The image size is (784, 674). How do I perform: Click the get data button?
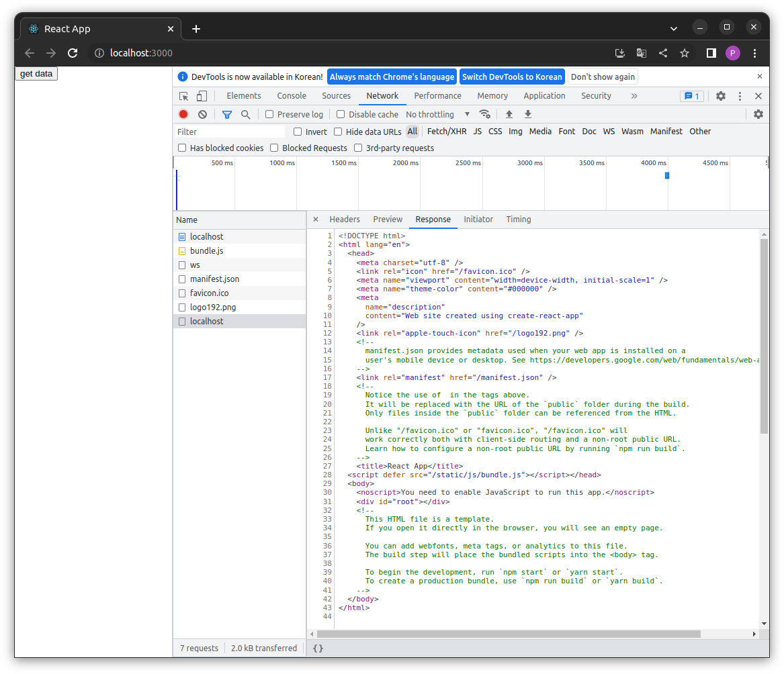coord(36,73)
